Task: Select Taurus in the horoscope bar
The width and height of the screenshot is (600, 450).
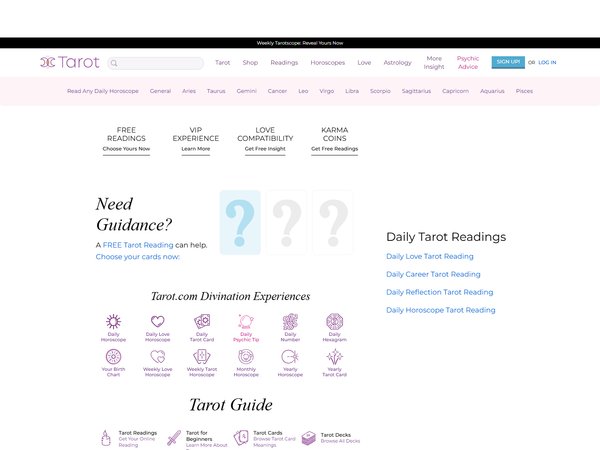Action: (216, 91)
